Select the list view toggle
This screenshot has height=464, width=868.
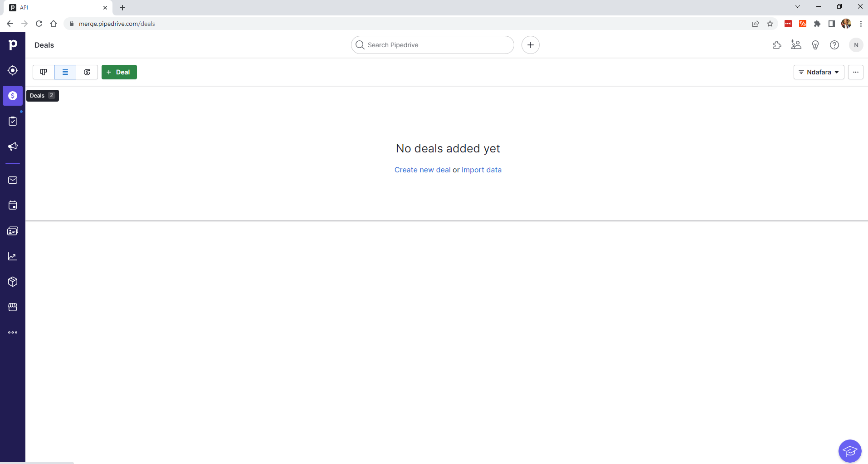pos(65,72)
